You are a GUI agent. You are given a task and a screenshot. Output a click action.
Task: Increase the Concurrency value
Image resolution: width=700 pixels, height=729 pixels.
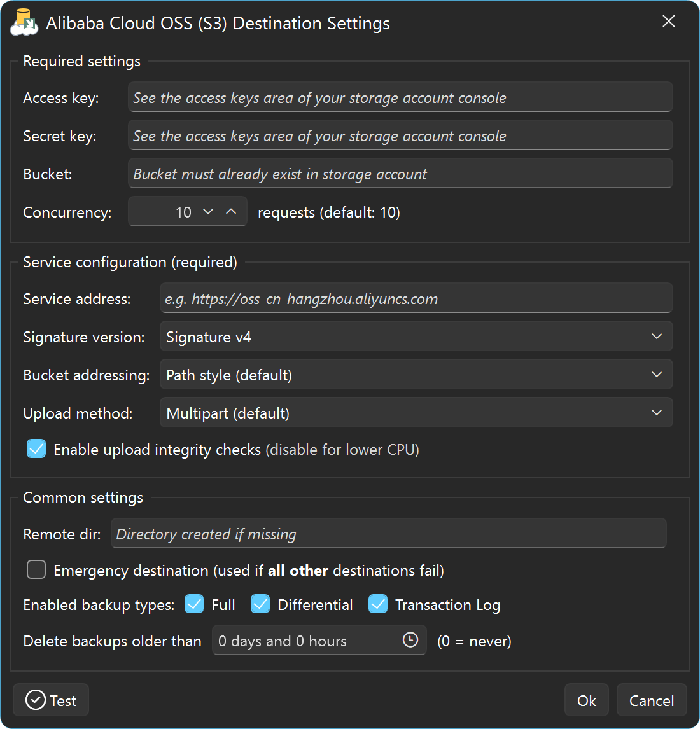(231, 212)
